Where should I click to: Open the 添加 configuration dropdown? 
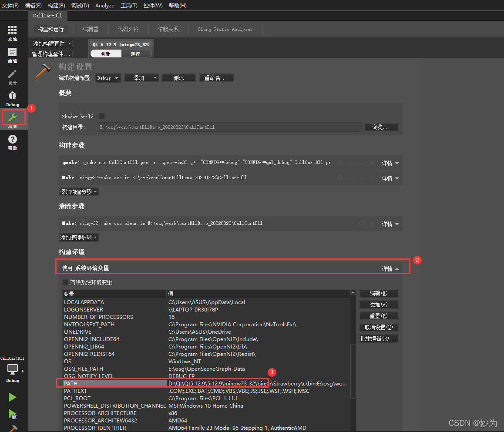tap(141, 78)
